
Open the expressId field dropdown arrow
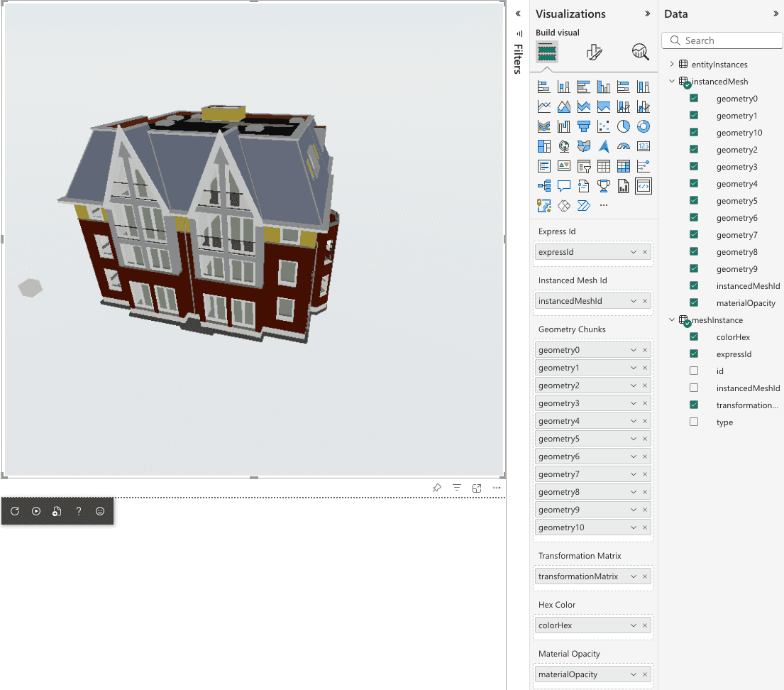[x=633, y=252]
